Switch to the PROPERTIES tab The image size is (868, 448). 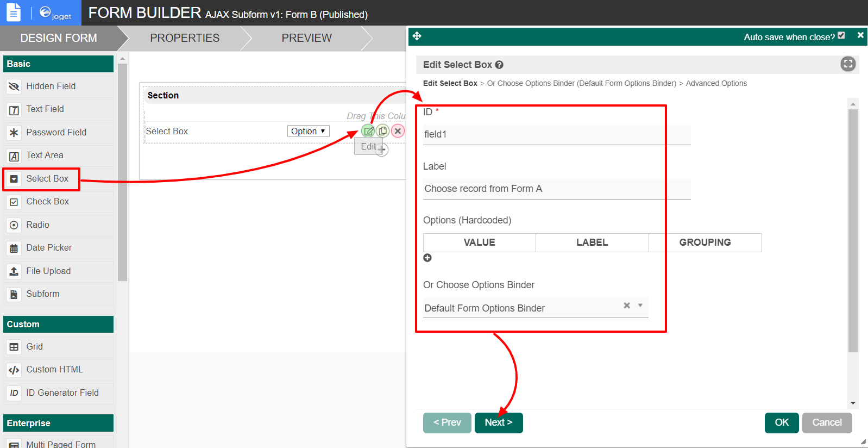185,38
